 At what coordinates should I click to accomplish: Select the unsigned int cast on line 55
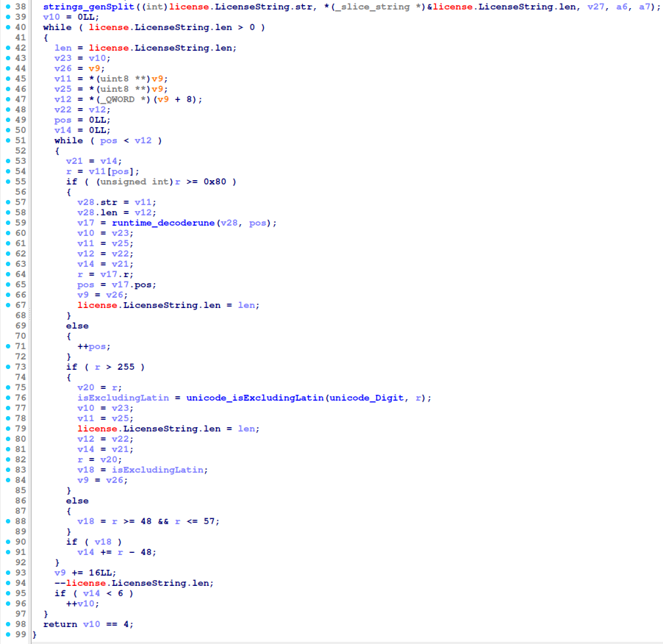[x=135, y=182]
